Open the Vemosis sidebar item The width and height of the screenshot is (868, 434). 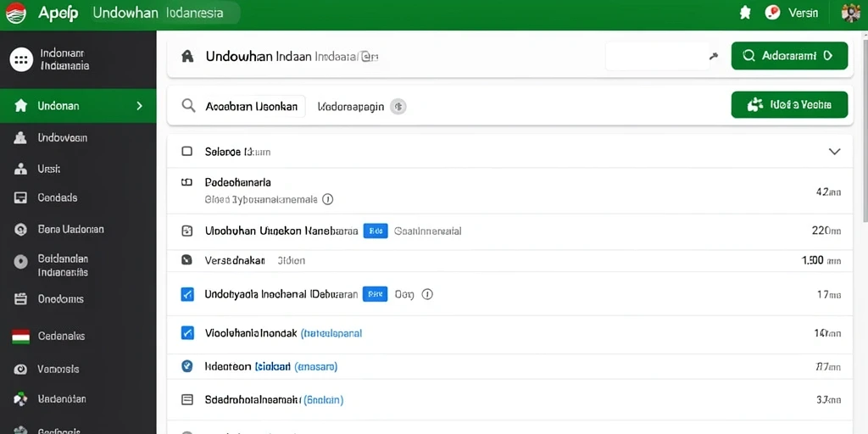(x=58, y=370)
